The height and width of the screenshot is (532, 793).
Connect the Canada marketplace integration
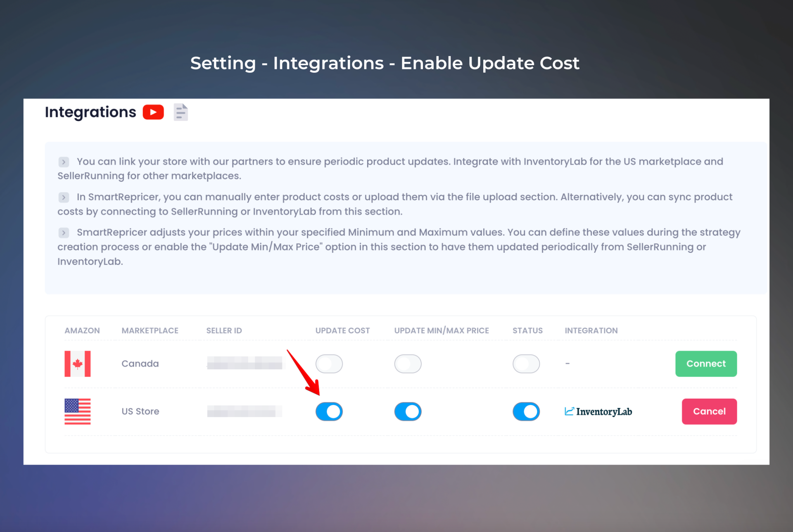pyautogui.click(x=706, y=363)
